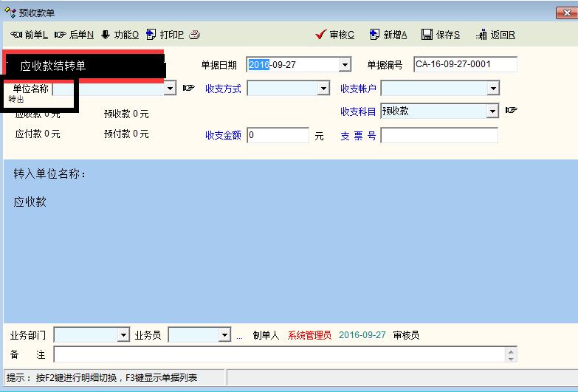Open the 业务员 salesperson dropdown

click(225, 335)
